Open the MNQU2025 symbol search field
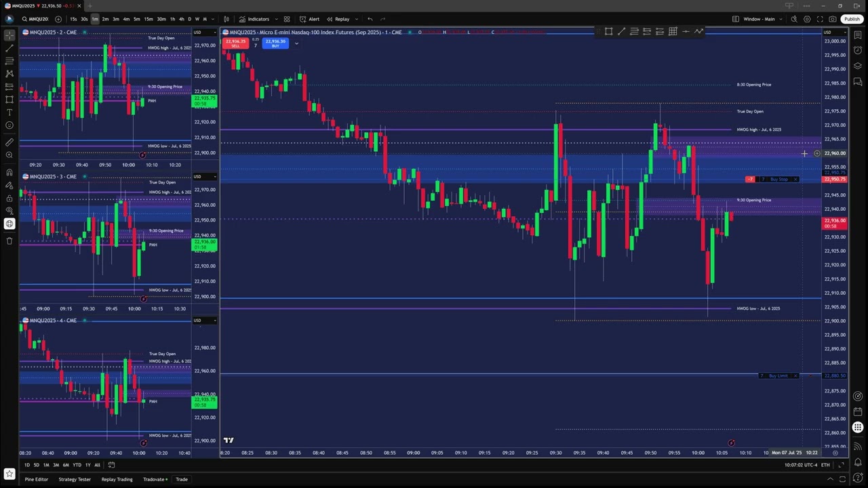Viewport: 868px width, 488px height. click(x=35, y=19)
